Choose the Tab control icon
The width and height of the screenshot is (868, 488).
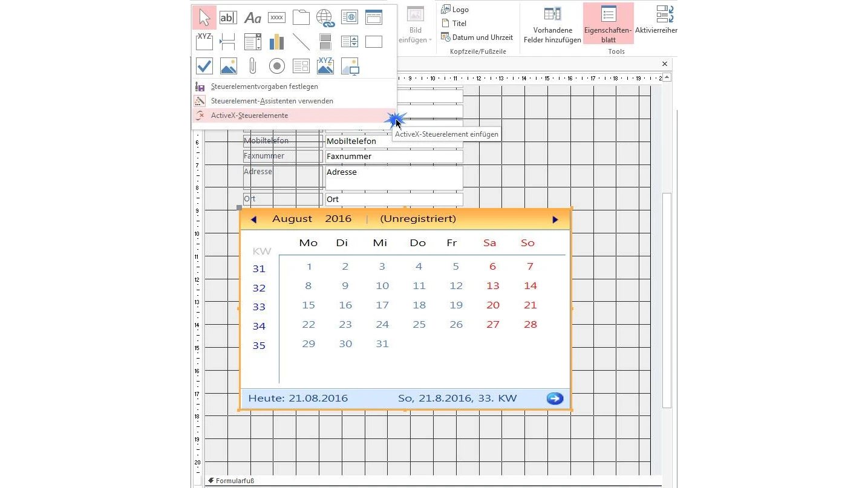(x=301, y=18)
